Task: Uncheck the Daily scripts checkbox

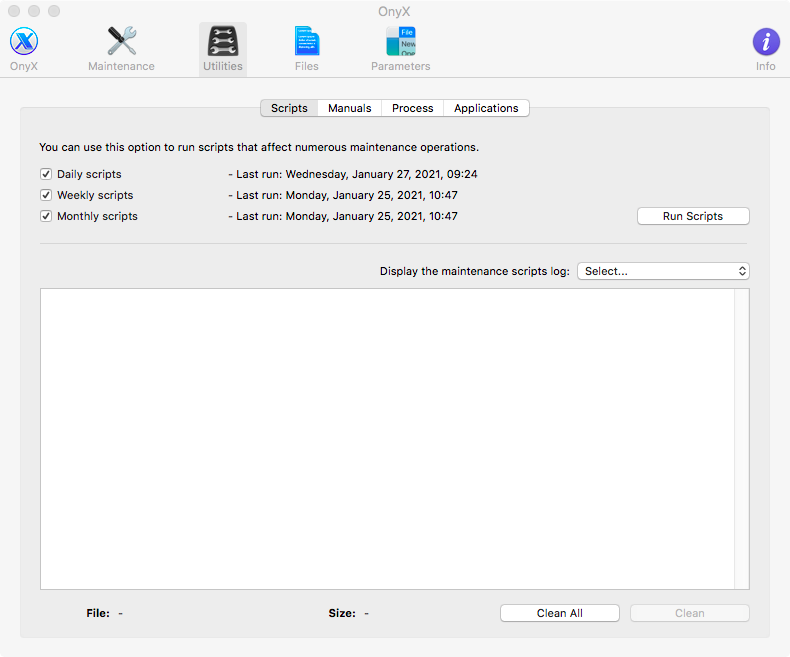Action: point(46,174)
